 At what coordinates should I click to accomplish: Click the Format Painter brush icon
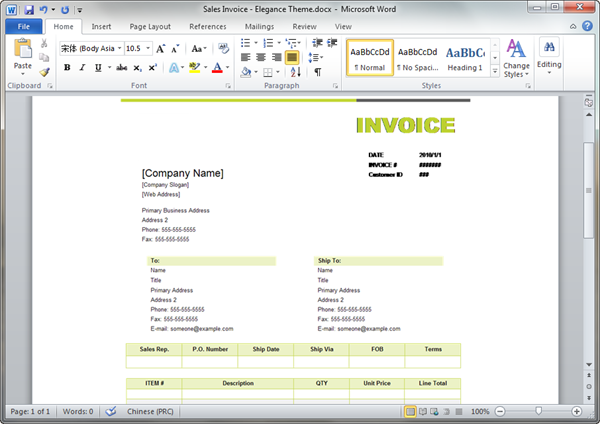(45, 71)
